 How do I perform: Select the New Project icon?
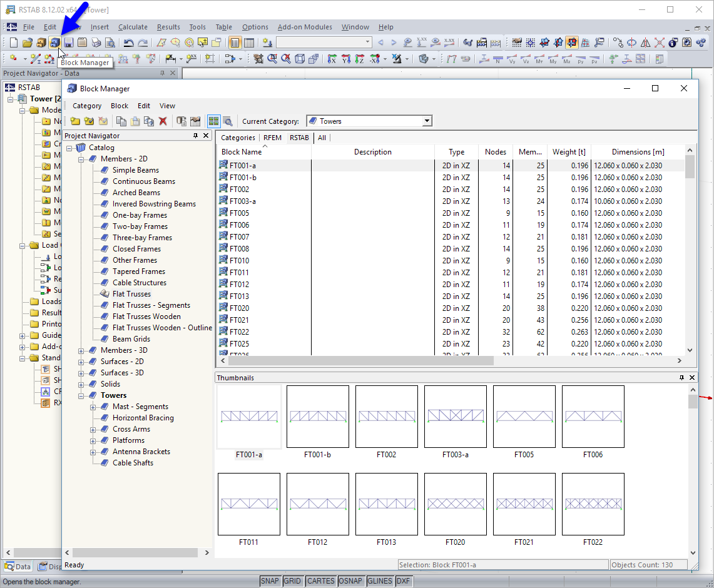coord(13,42)
